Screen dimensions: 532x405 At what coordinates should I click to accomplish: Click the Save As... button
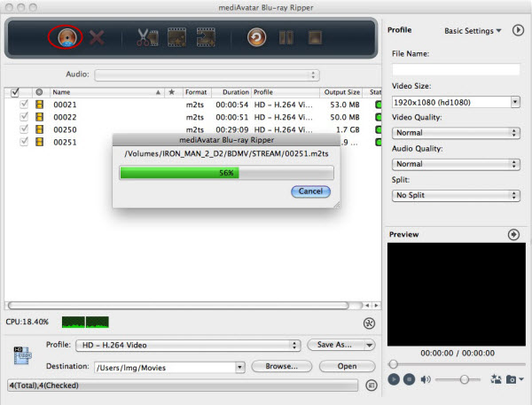click(334, 345)
